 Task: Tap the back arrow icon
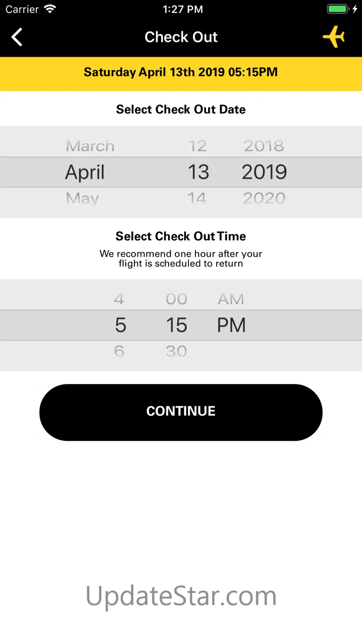click(17, 37)
